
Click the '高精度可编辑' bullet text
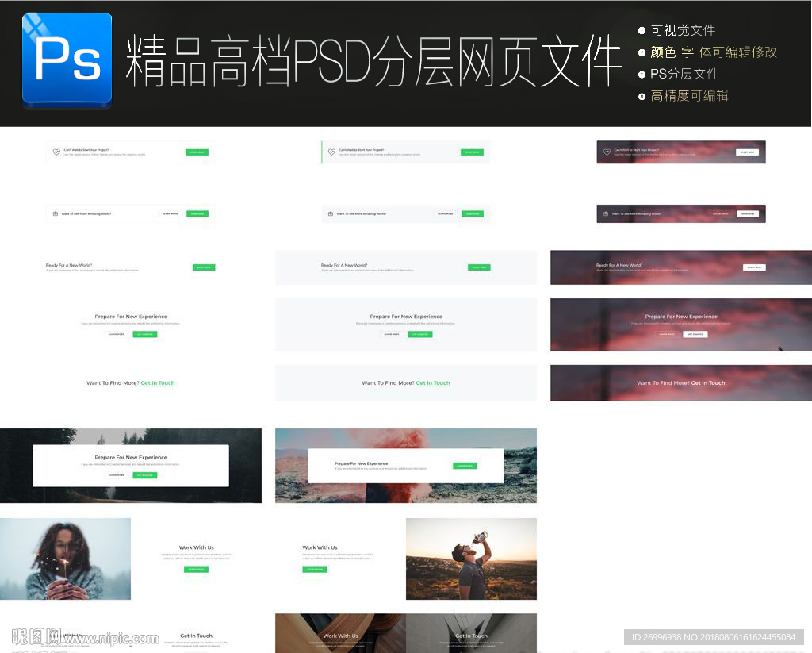point(689,95)
